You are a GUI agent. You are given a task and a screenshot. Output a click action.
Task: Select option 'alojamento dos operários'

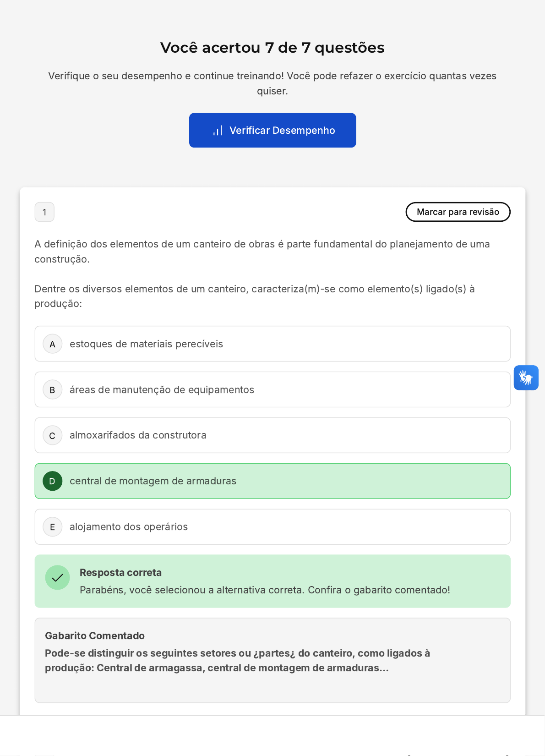(x=129, y=527)
